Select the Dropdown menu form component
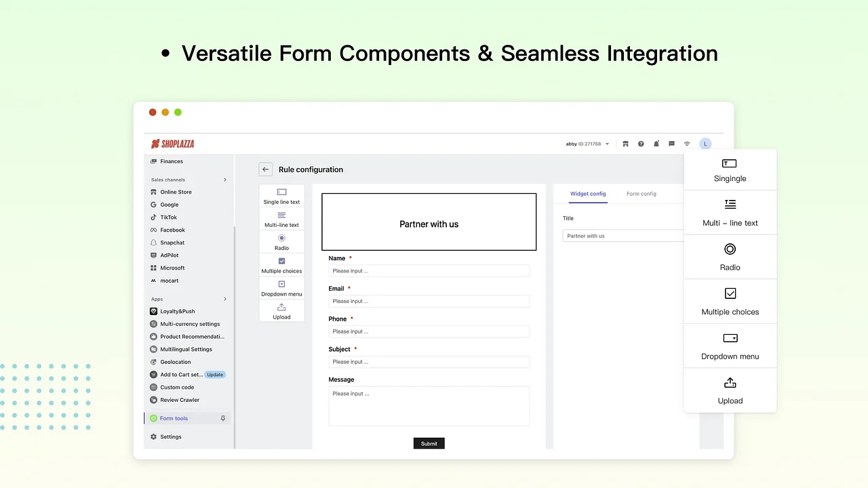 tap(281, 289)
